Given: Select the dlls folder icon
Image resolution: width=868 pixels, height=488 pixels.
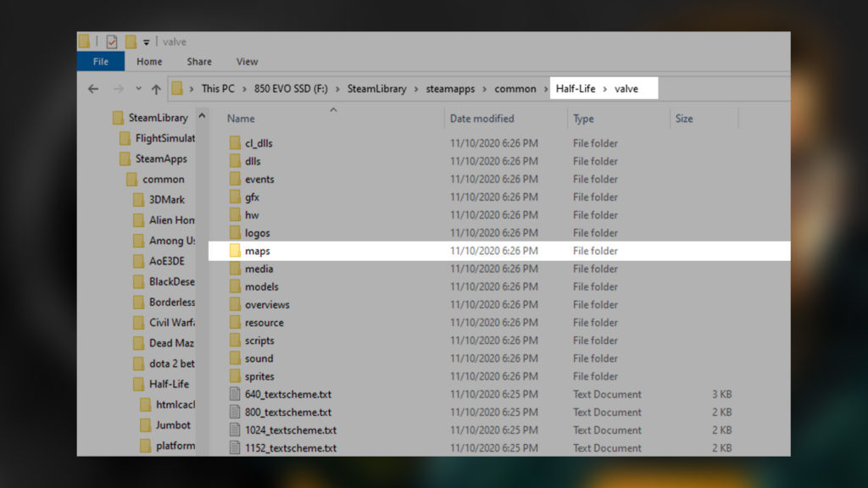Looking at the screenshot, I should [x=235, y=161].
